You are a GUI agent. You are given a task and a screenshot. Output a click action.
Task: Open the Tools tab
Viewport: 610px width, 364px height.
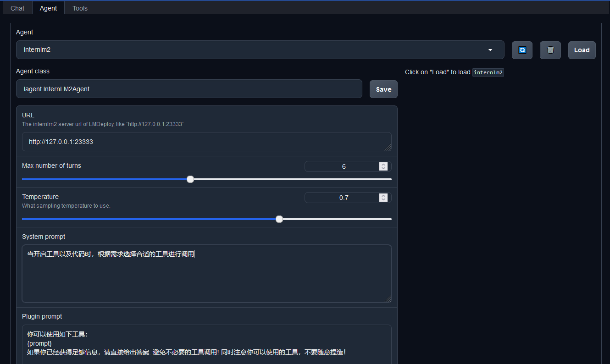[x=80, y=8]
